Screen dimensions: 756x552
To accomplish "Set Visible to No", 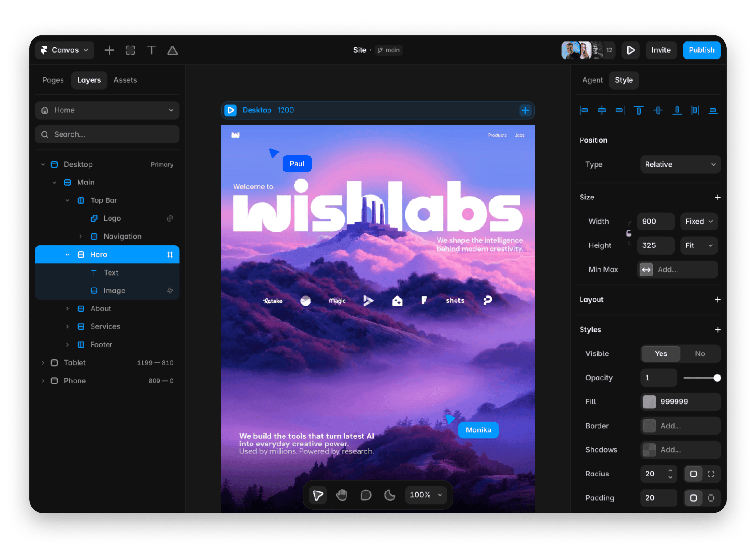I will click(700, 354).
